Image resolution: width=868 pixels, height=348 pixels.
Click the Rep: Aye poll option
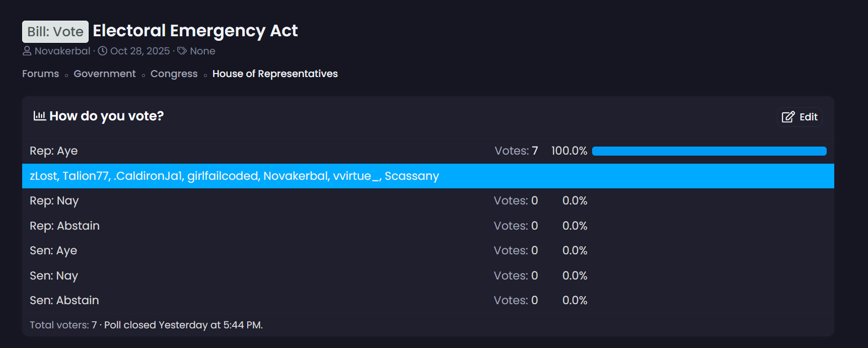coord(53,151)
